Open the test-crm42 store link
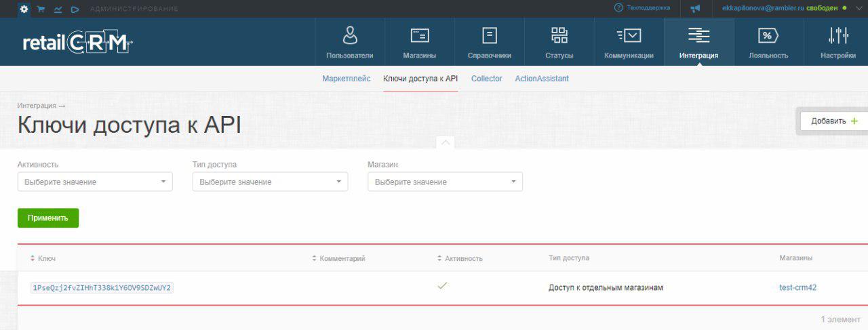Viewport: 868px width, 330px height. pyautogui.click(x=798, y=287)
